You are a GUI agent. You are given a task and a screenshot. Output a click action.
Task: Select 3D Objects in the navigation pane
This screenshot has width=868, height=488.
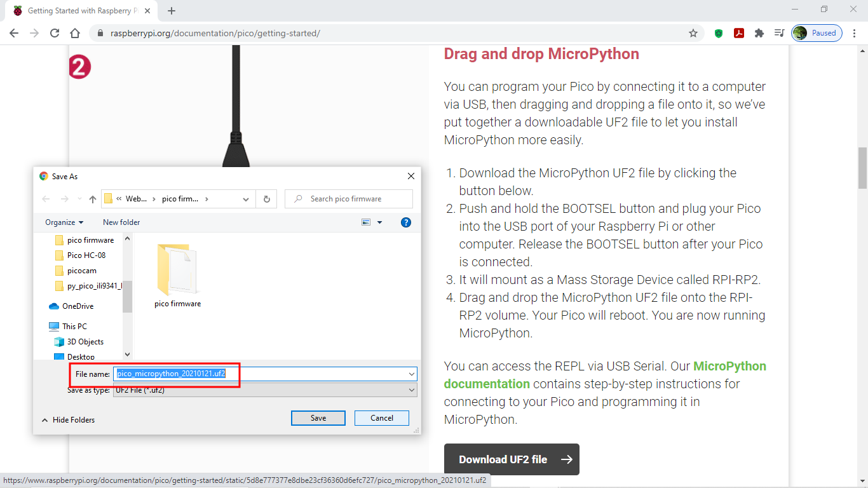pyautogui.click(x=79, y=342)
